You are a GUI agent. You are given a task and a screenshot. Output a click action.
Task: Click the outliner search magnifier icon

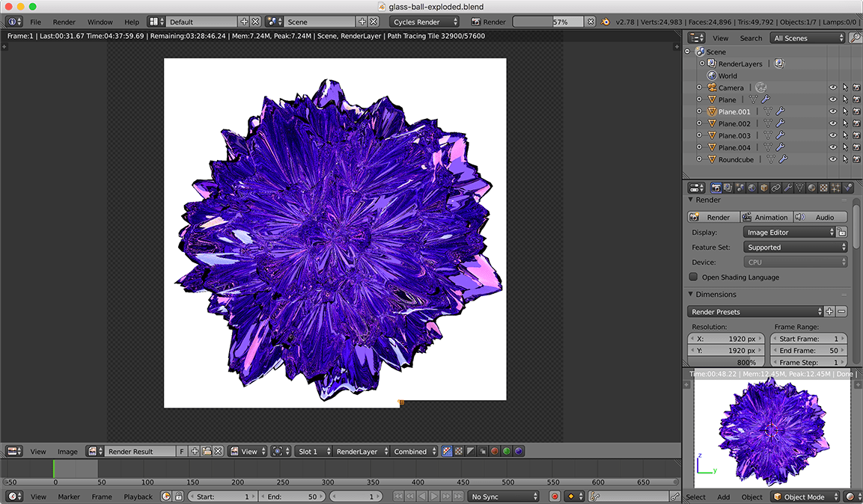tap(856, 38)
